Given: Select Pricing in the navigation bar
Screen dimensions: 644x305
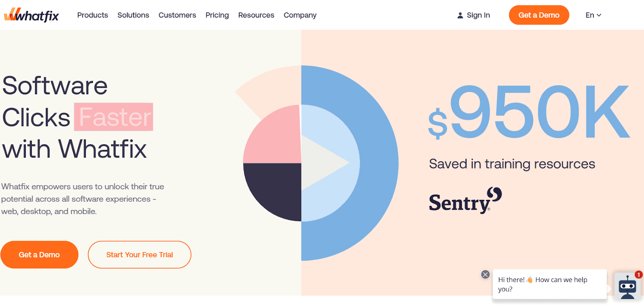Looking at the screenshot, I should (x=217, y=15).
